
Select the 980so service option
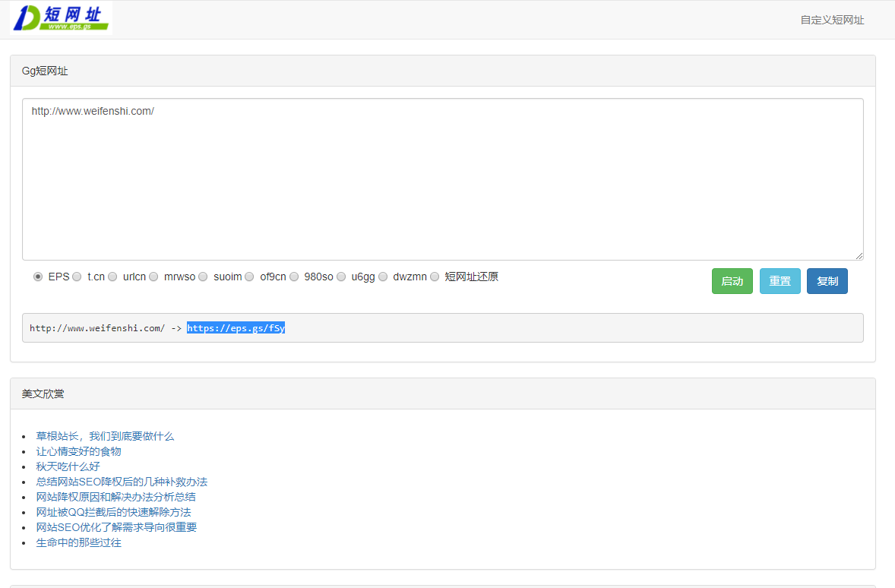coord(294,277)
